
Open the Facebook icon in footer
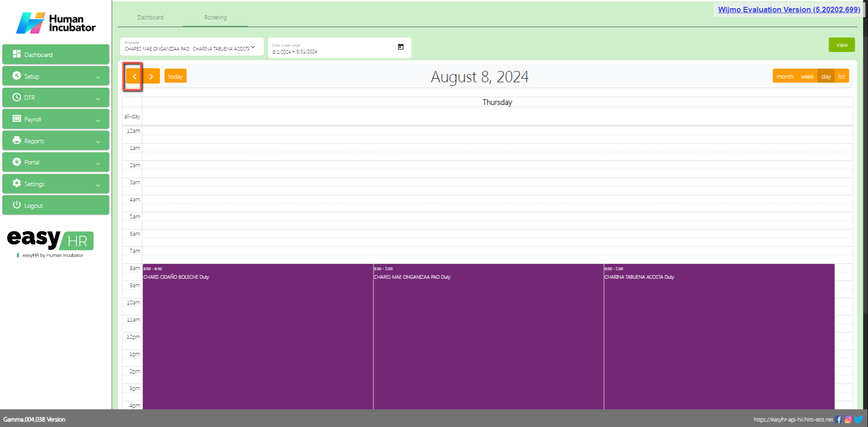coord(839,419)
